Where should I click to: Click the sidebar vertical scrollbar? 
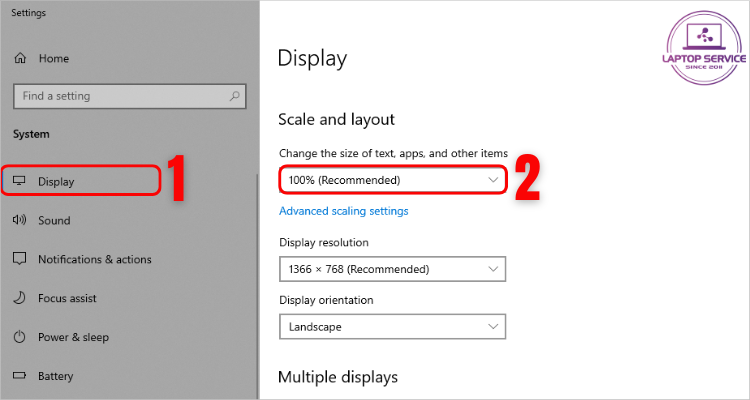click(x=257, y=287)
